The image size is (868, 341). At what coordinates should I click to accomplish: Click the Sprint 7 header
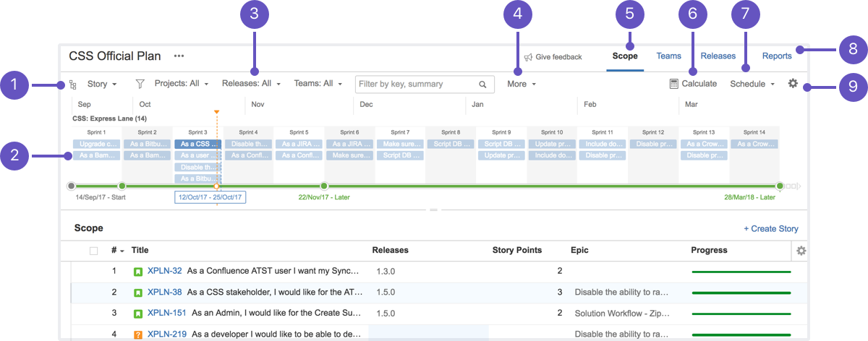pos(400,132)
